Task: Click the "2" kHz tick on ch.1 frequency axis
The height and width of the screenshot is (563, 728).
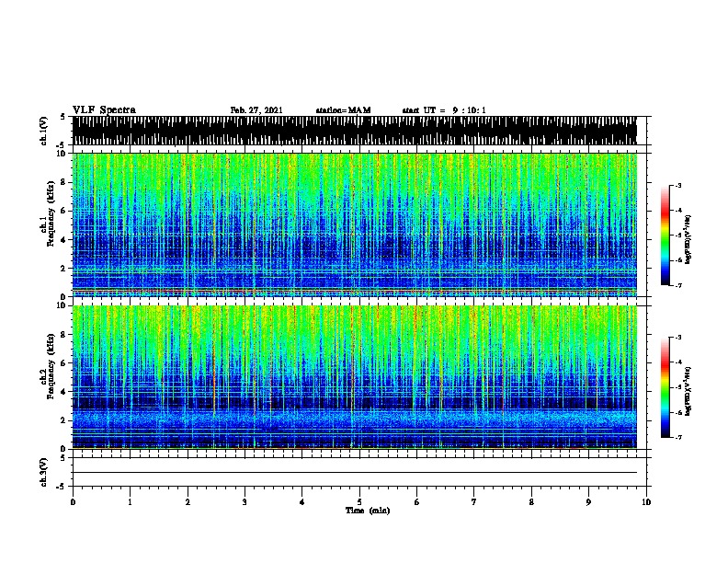Action: pos(63,268)
